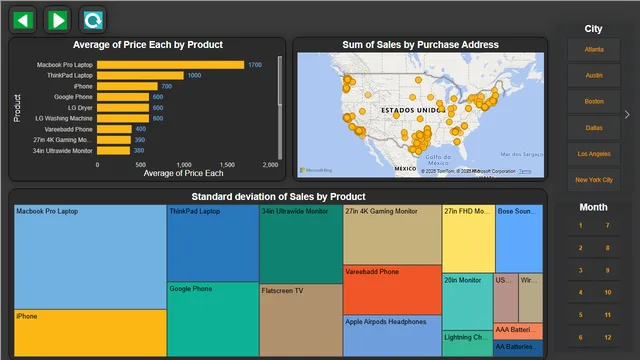Image resolution: width=640 pixels, height=360 pixels.
Task: Filter by Austin in City slicer
Action: click(594, 76)
